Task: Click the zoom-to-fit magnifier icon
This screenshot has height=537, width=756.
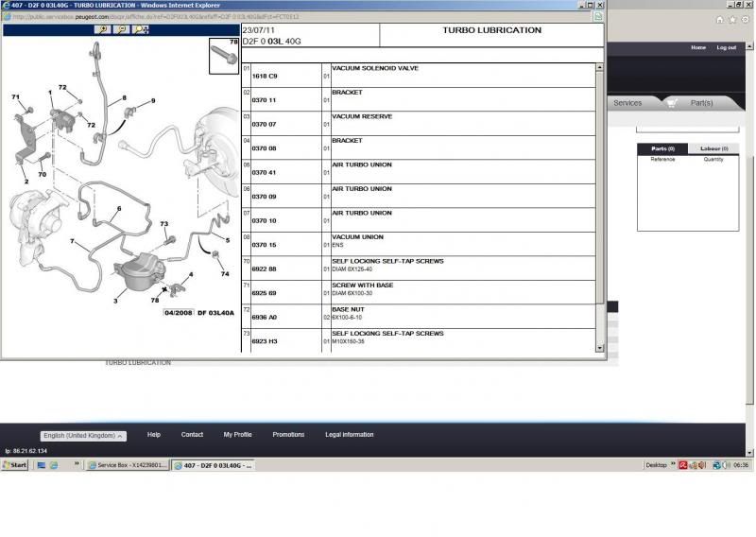Action: pyautogui.click(x=140, y=29)
